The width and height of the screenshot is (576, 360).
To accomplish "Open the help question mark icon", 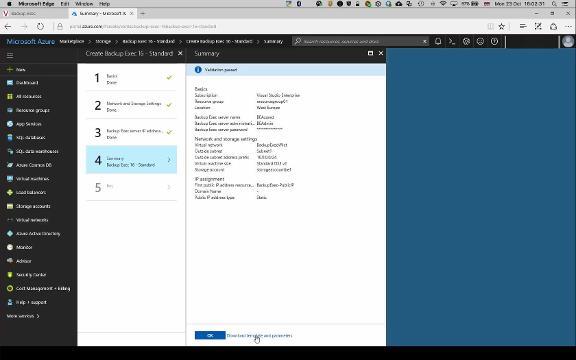I will 494,41.
